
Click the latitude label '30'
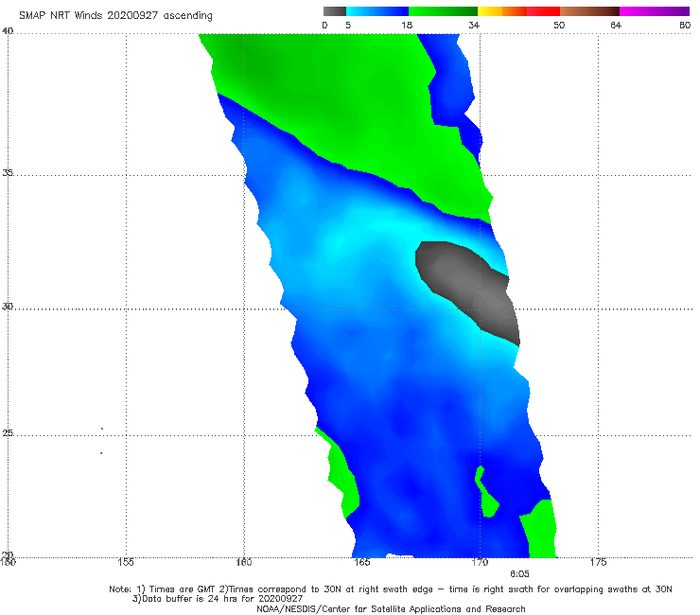[x=8, y=307]
